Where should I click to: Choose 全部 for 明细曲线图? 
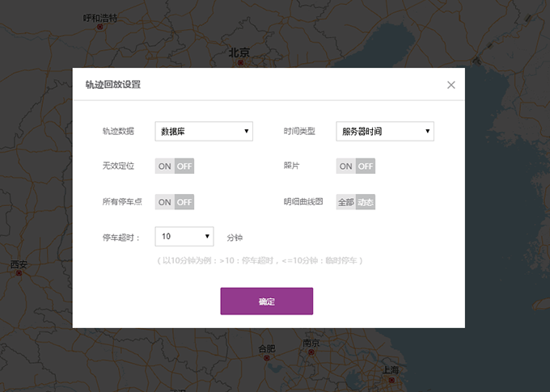[x=346, y=202]
